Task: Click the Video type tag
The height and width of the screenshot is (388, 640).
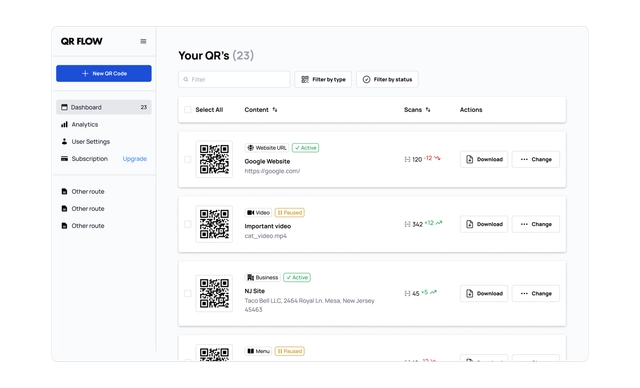Action: (x=258, y=213)
